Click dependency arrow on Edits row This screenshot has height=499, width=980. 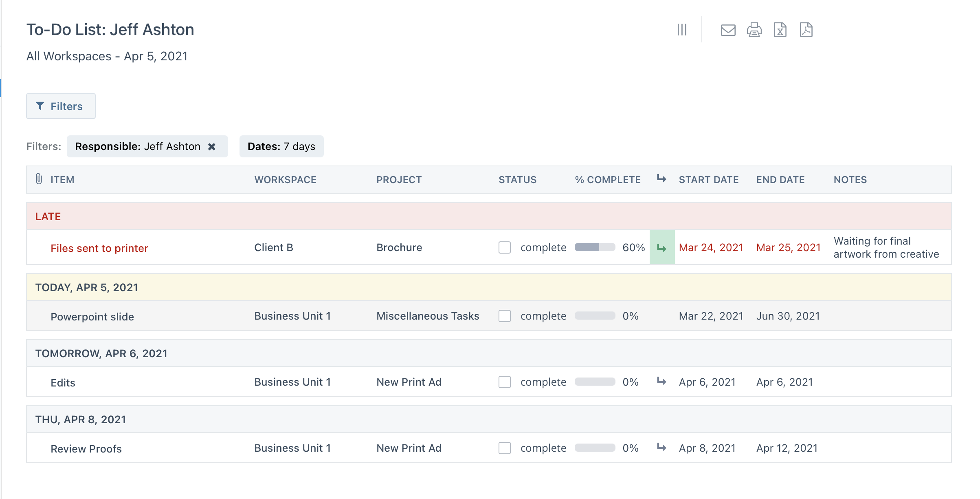click(661, 382)
